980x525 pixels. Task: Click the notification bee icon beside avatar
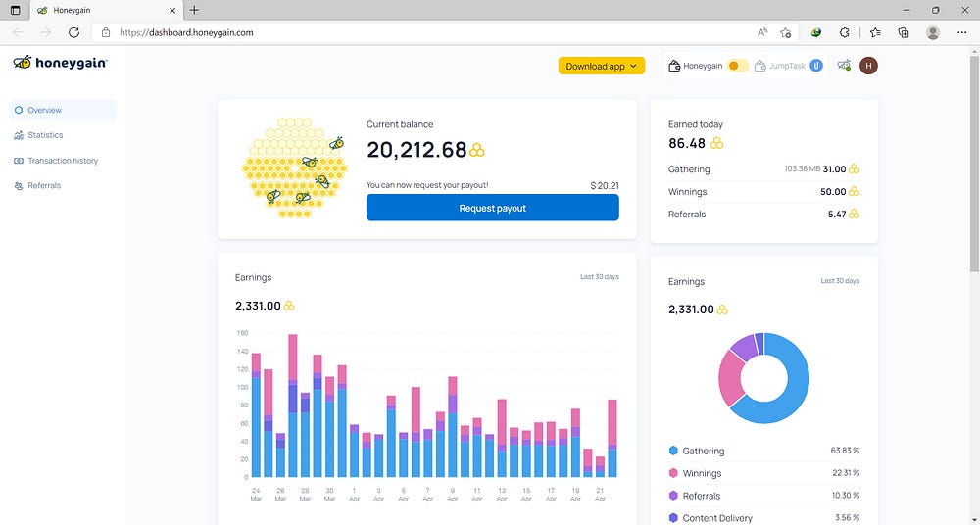coord(845,65)
